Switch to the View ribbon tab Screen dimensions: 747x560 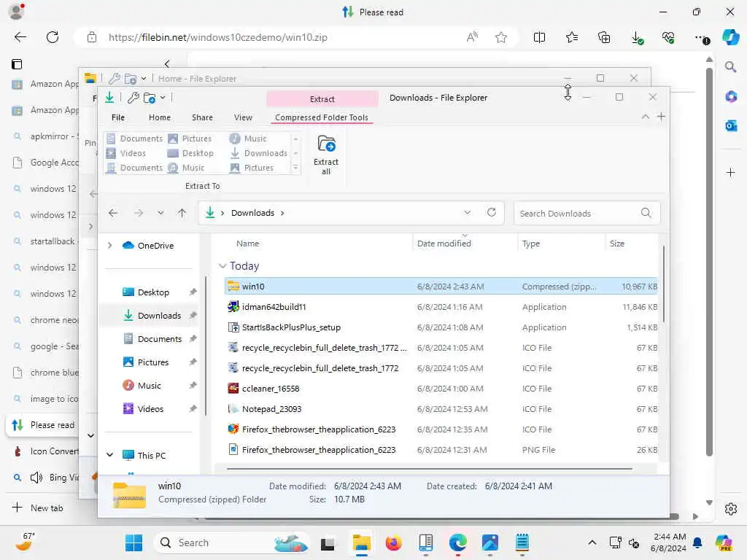tap(243, 117)
